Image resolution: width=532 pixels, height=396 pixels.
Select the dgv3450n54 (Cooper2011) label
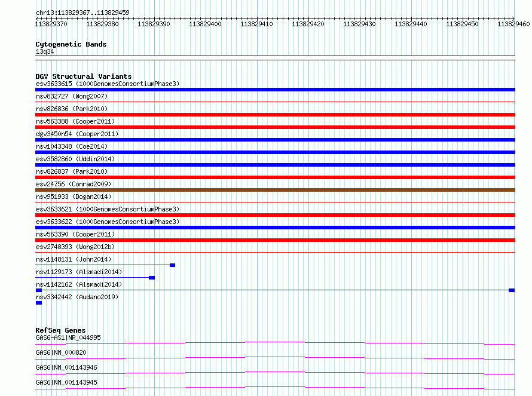pos(77,134)
